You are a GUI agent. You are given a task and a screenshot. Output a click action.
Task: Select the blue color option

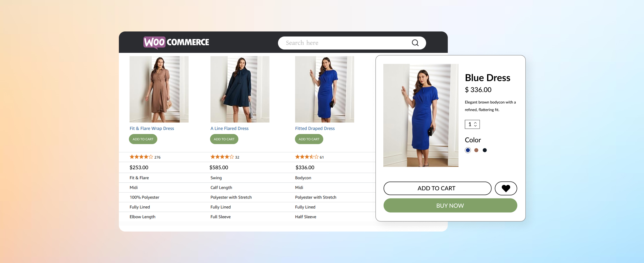tap(468, 150)
